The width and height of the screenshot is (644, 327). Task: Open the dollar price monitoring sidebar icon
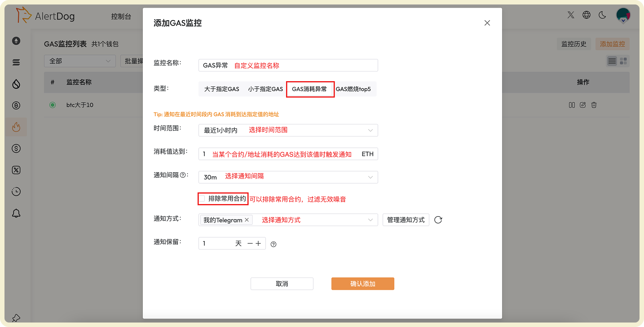tap(16, 148)
